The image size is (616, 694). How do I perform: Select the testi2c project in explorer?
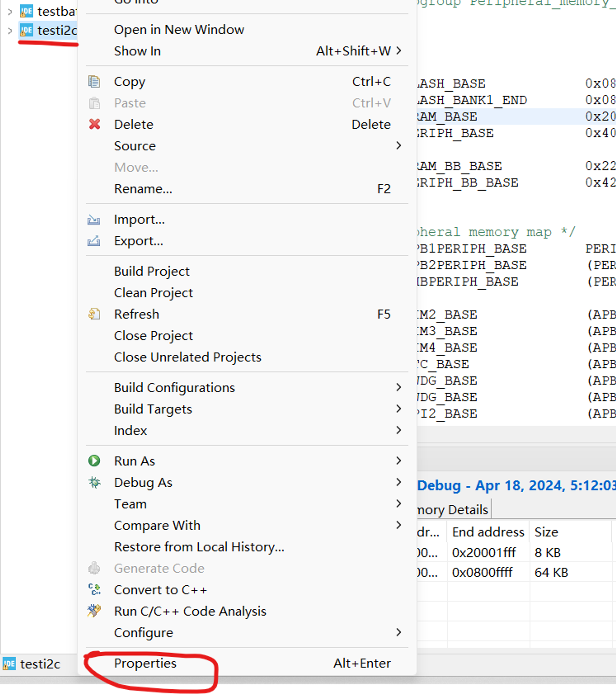pyautogui.click(x=56, y=31)
